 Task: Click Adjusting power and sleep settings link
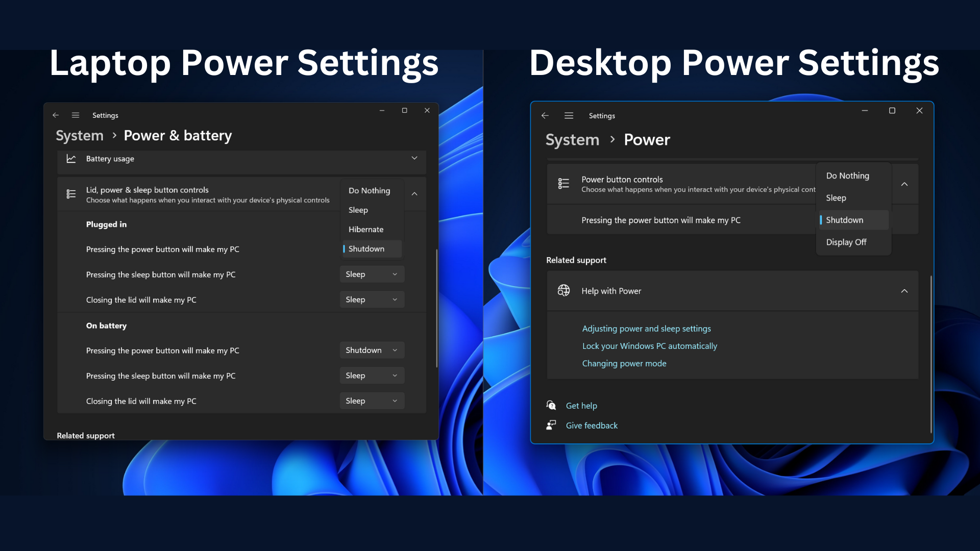click(646, 329)
